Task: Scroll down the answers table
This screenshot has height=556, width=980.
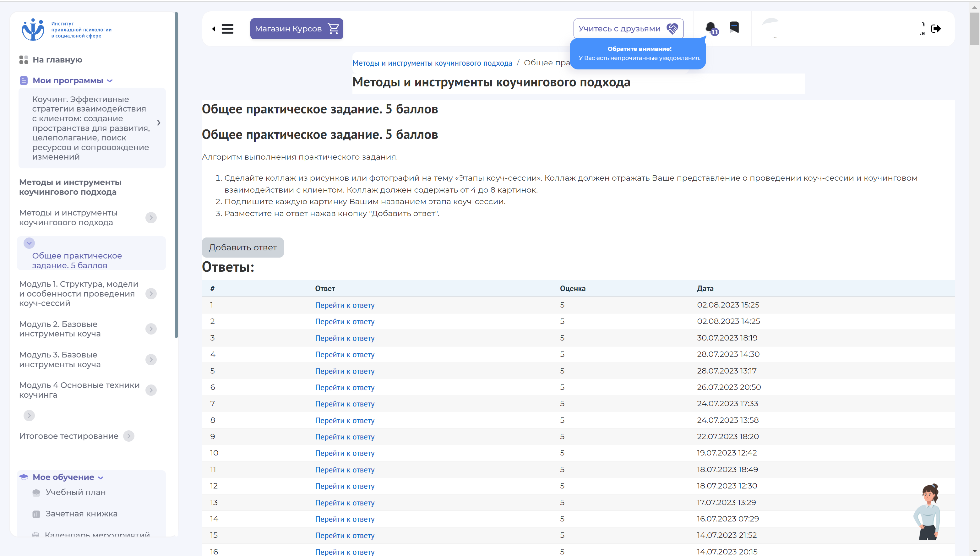Action: 975,552
